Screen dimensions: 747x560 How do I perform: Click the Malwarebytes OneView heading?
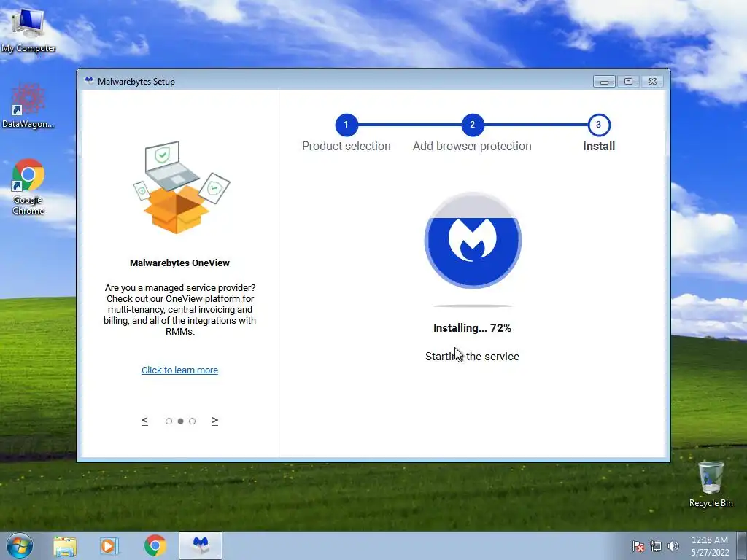click(179, 262)
